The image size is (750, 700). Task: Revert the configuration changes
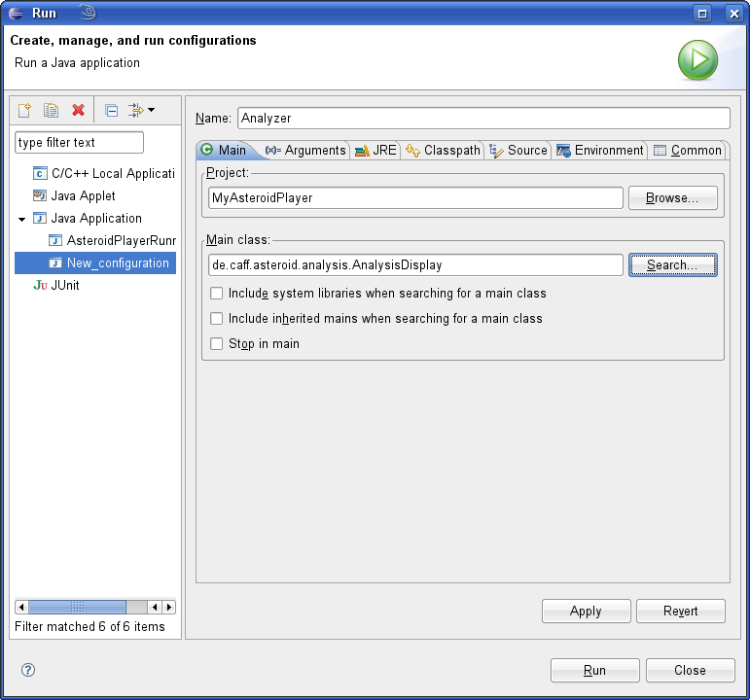coord(681,612)
